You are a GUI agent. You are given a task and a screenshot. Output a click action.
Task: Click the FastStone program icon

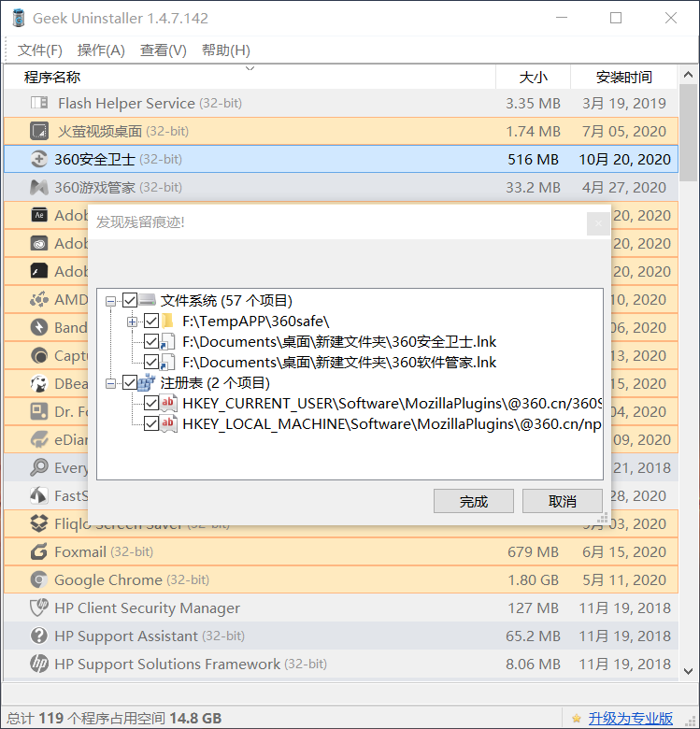coord(39,495)
